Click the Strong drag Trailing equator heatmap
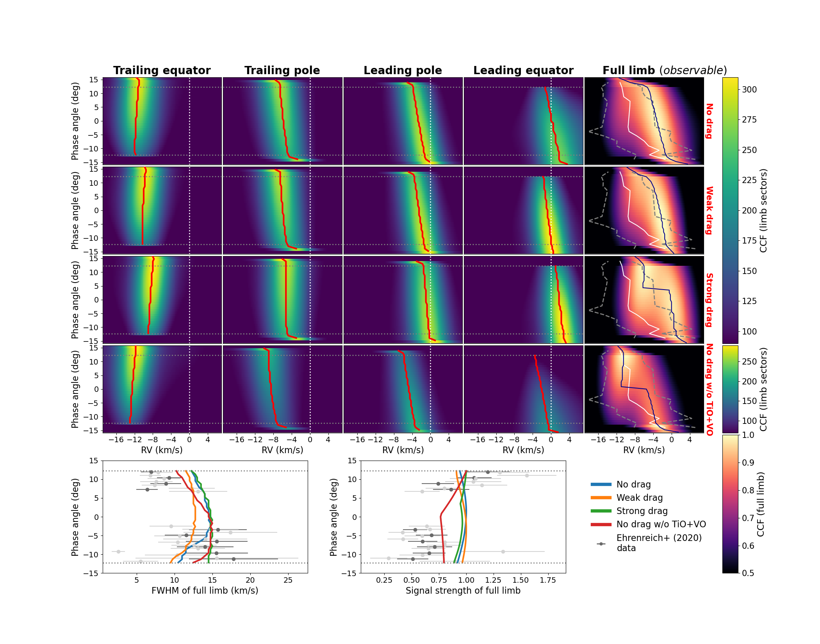Screen dimensions: 820x644 pos(162,300)
